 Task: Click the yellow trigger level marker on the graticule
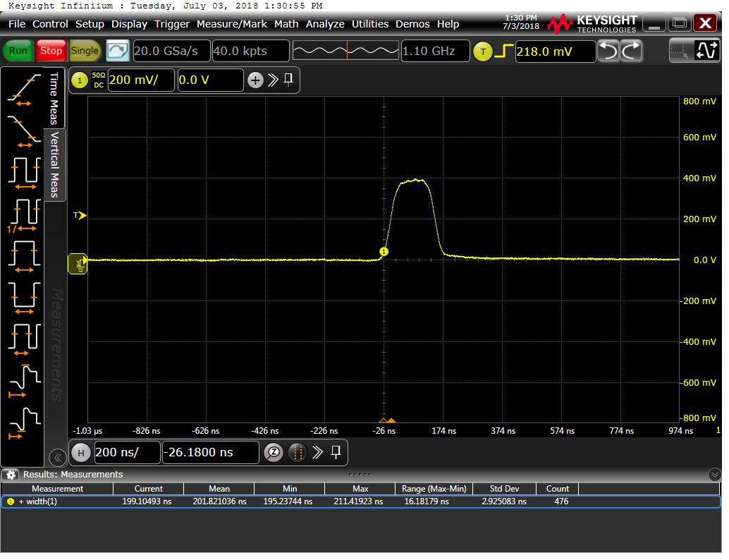click(x=80, y=215)
